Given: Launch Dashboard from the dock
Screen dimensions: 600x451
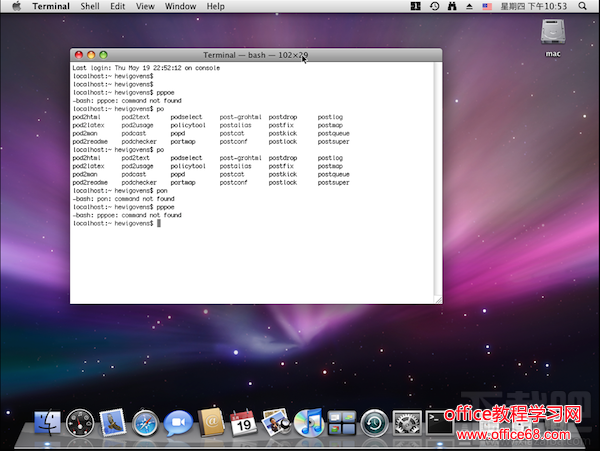Looking at the screenshot, I should click(80, 423).
